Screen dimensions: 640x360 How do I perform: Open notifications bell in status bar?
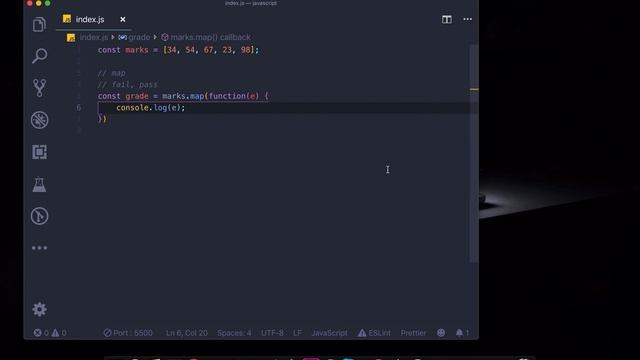click(x=462, y=333)
